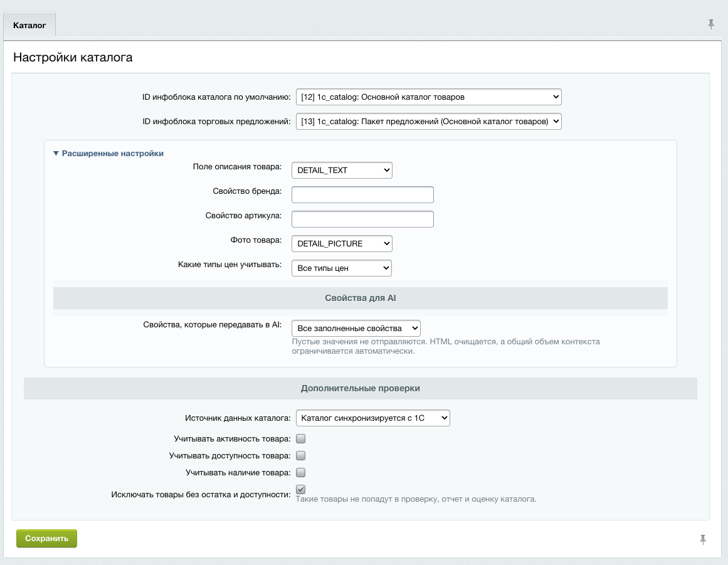Viewport: 728px width, 565px height.
Task: Enable Учитывать наличие товара checkbox
Action: [300, 473]
